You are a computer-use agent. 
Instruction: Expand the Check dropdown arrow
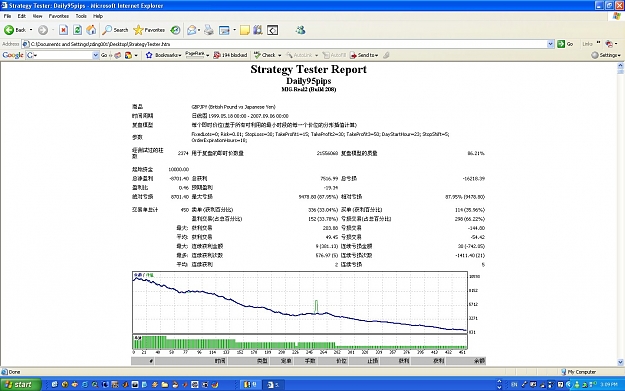click(279, 55)
